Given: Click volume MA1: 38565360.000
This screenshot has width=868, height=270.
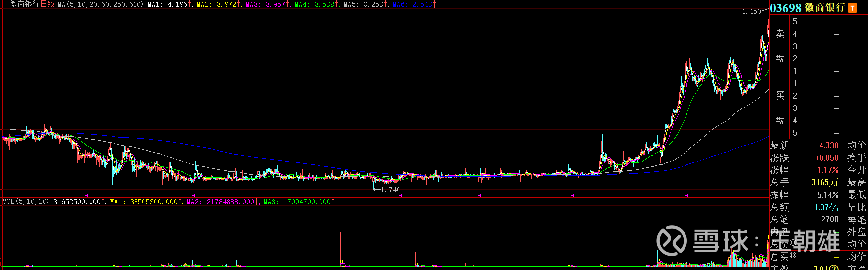Looking at the screenshot, I should (x=145, y=202).
